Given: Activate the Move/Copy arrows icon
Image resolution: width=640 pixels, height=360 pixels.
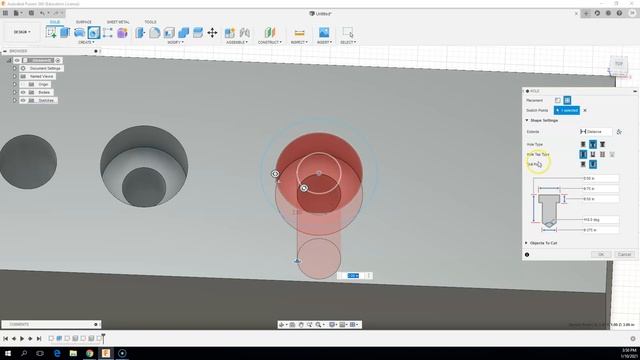Looking at the screenshot, I should click(212, 32).
